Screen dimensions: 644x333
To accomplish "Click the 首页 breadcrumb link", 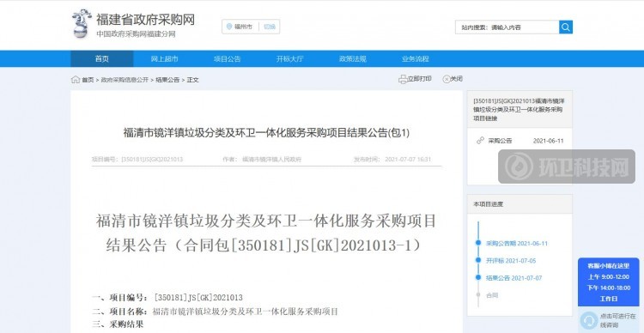I will 88,80.
